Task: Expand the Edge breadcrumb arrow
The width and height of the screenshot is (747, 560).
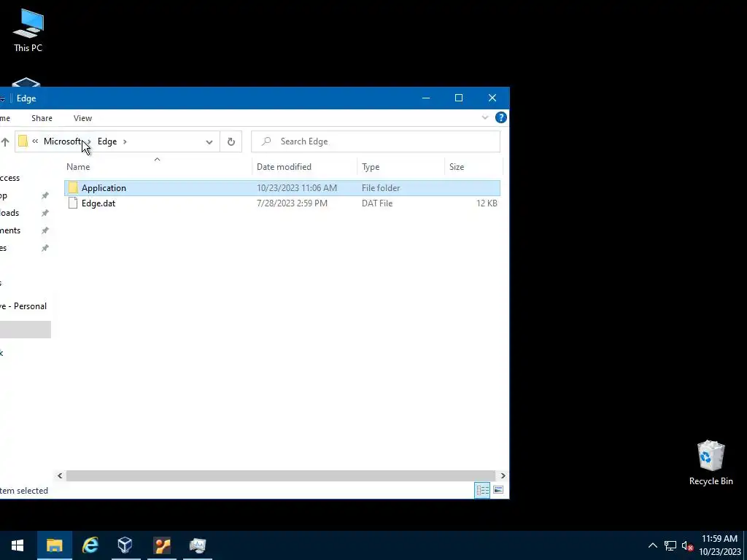Action: point(125,142)
